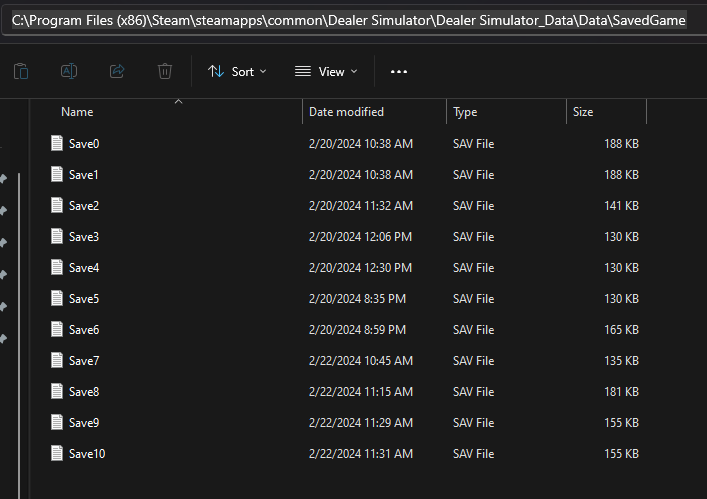Click the Delete trash can icon
Viewport: 707px width, 499px height.
point(165,71)
